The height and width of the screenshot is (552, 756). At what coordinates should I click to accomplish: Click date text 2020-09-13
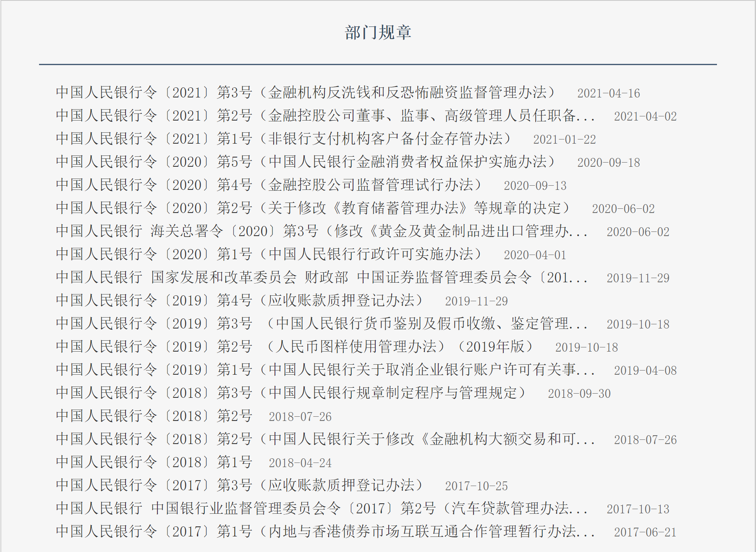(535, 186)
